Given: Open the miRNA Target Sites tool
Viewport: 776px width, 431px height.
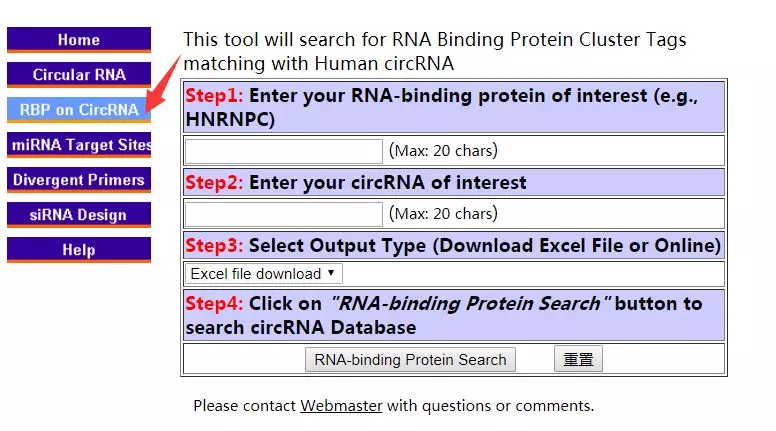Looking at the screenshot, I should [x=79, y=144].
